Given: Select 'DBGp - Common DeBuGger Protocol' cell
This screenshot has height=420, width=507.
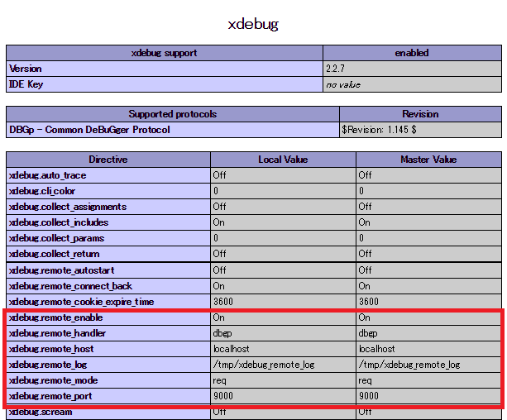Looking at the screenshot, I should click(x=173, y=130).
